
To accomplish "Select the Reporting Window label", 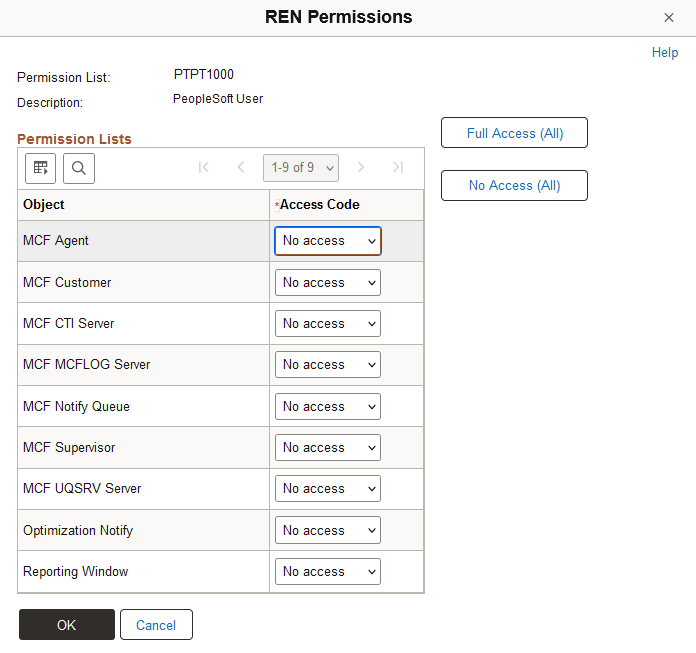I will coord(75,571).
